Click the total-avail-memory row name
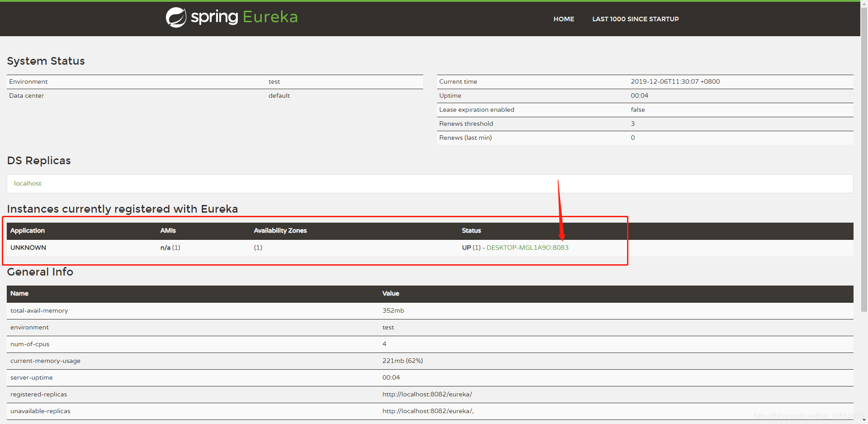The width and height of the screenshot is (868, 424). pyautogui.click(x=39, y=310)
